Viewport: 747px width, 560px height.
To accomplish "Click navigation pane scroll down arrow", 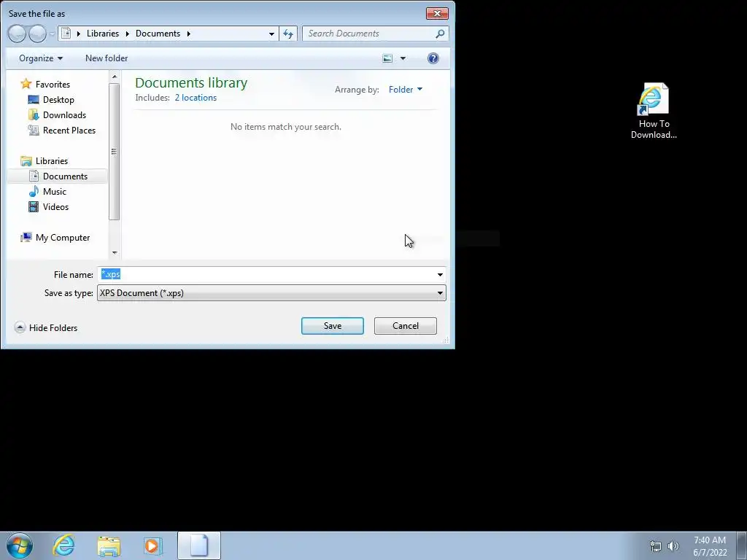I will [115, 253].
